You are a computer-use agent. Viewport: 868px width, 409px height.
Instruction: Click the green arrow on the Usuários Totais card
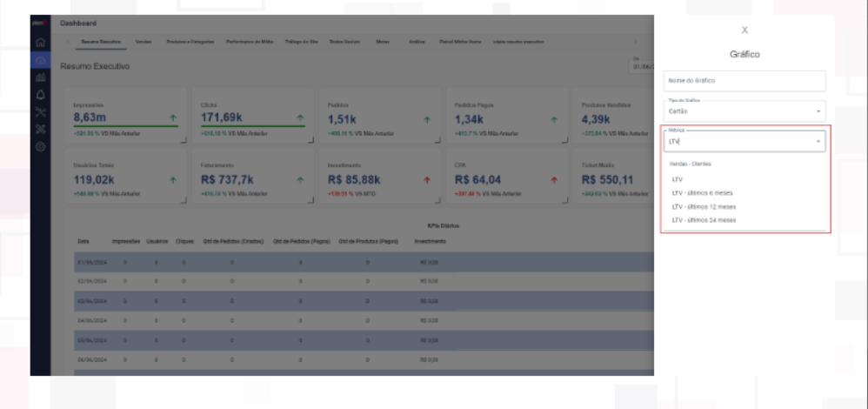[x=173, y=179]
